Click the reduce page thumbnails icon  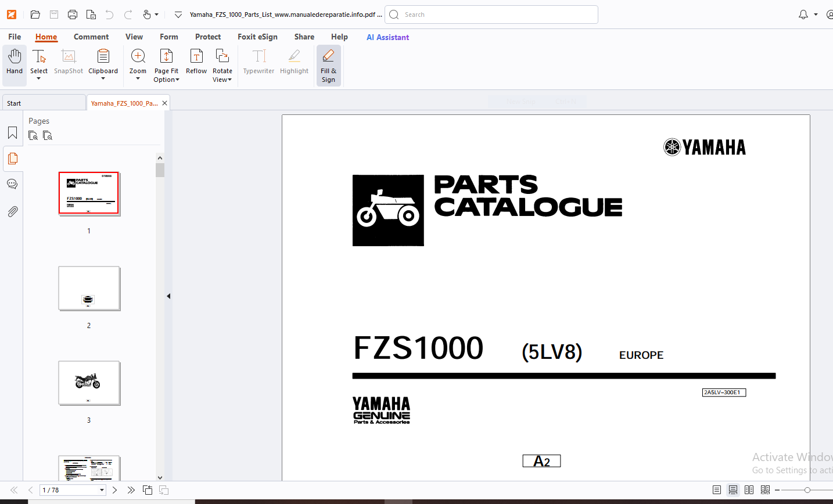tap(48, 136)
